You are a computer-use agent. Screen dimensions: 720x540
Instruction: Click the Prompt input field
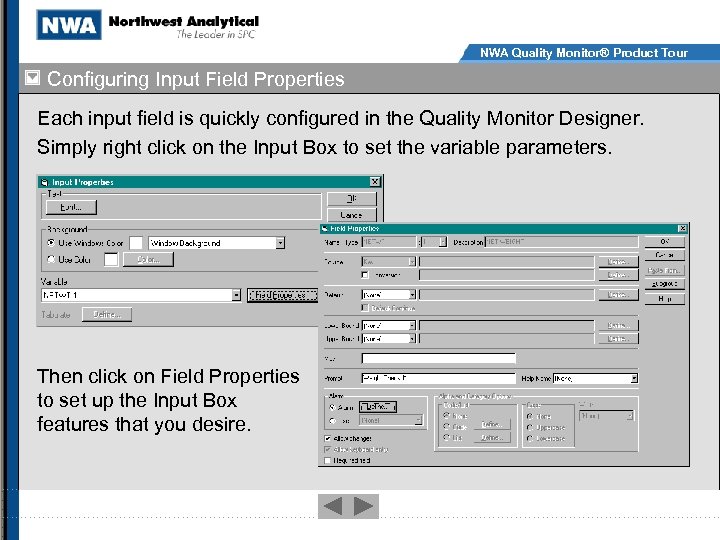[439, 378]
